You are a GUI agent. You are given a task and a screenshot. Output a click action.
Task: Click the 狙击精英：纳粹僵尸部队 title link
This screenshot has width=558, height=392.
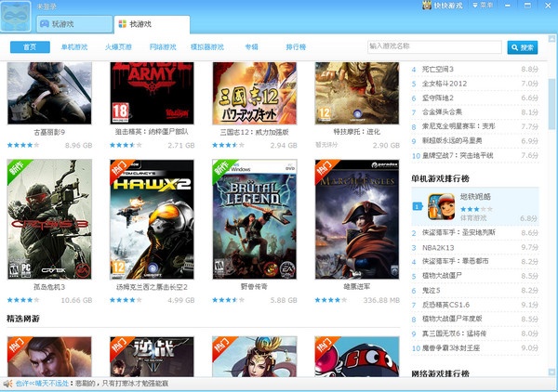click(x=152, y=132)
